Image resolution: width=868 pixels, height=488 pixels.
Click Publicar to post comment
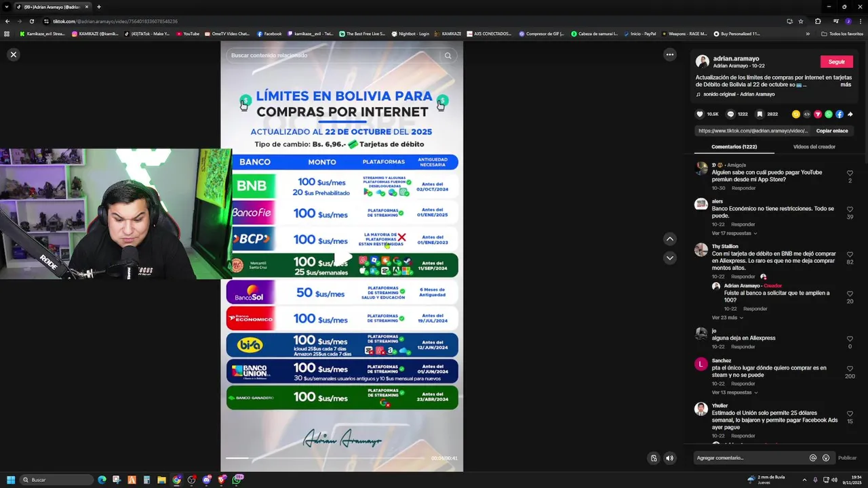coord(847,458)
